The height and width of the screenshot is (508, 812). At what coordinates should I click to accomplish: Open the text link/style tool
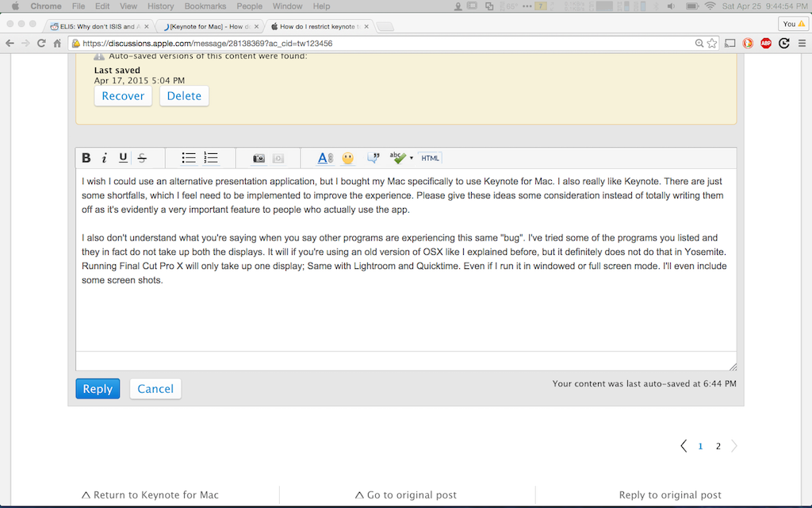click(324, 158)
